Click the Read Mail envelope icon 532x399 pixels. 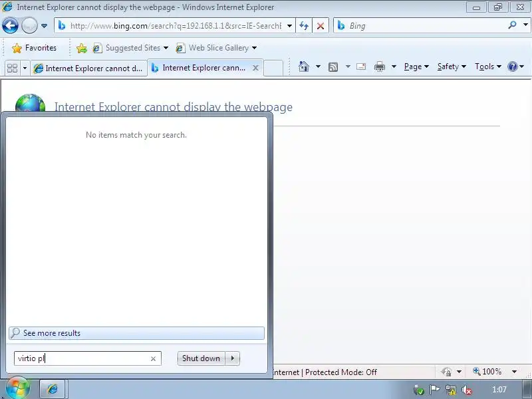[361, 66]
